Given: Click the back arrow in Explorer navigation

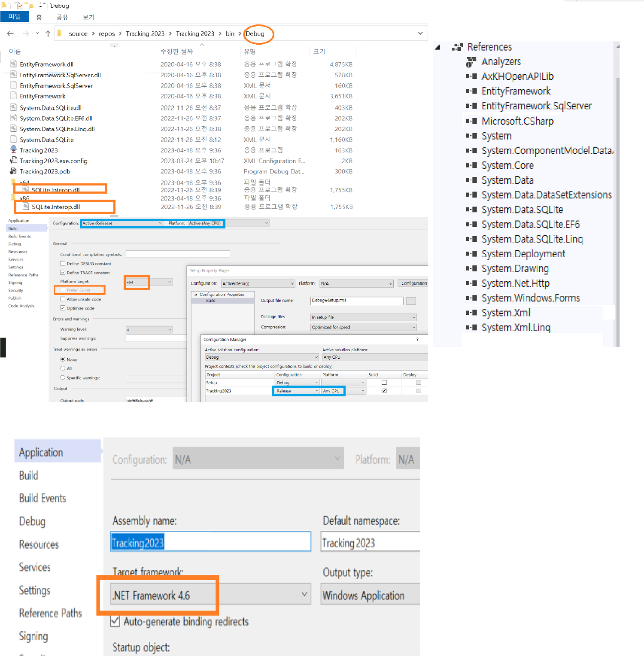Looking at the screenshot, I should [x=10, y=33].
